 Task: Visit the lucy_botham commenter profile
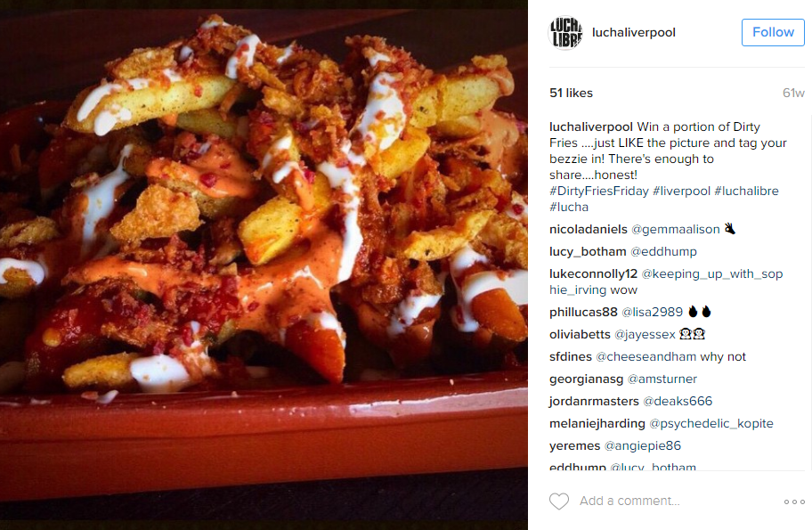[x=588, y=251]
